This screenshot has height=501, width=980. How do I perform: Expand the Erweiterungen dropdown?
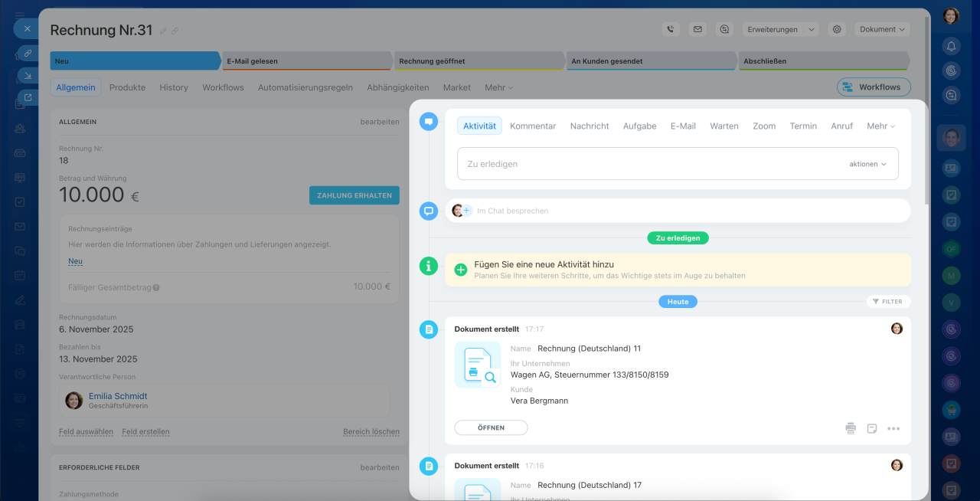779,29
